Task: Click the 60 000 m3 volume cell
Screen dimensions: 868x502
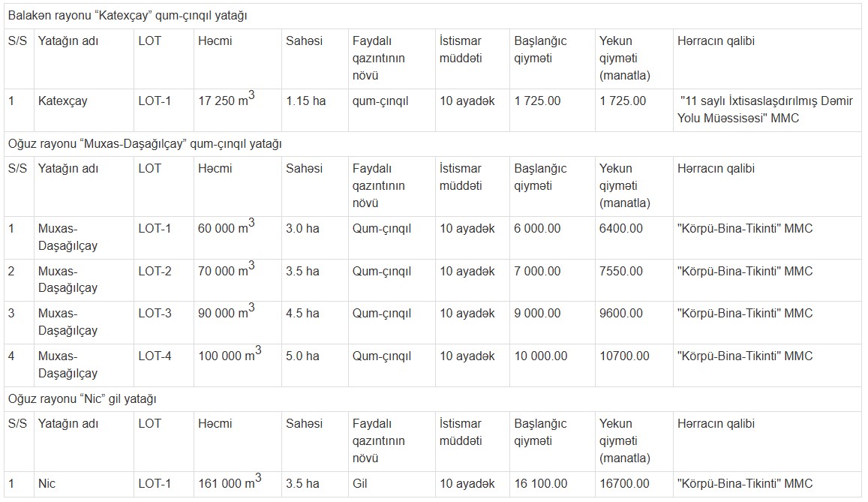Action: point(238,237)
